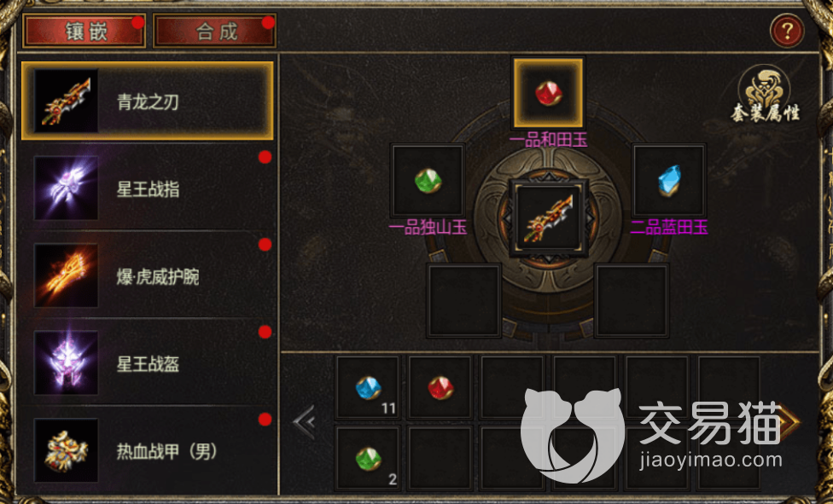This screenshot has width=833, height=504.
Task: Select 青龙之刃 in equipment list
Action: coord(148,101)
